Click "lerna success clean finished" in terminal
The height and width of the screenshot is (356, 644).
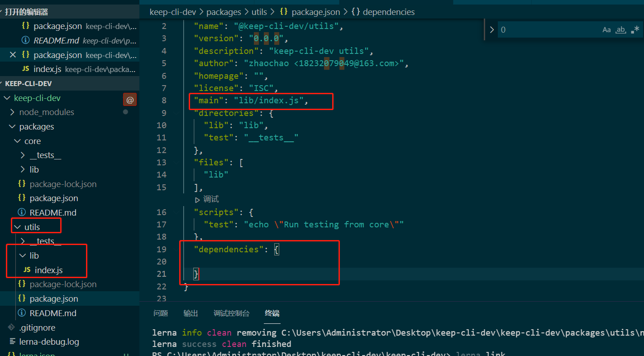coord(222,344)
